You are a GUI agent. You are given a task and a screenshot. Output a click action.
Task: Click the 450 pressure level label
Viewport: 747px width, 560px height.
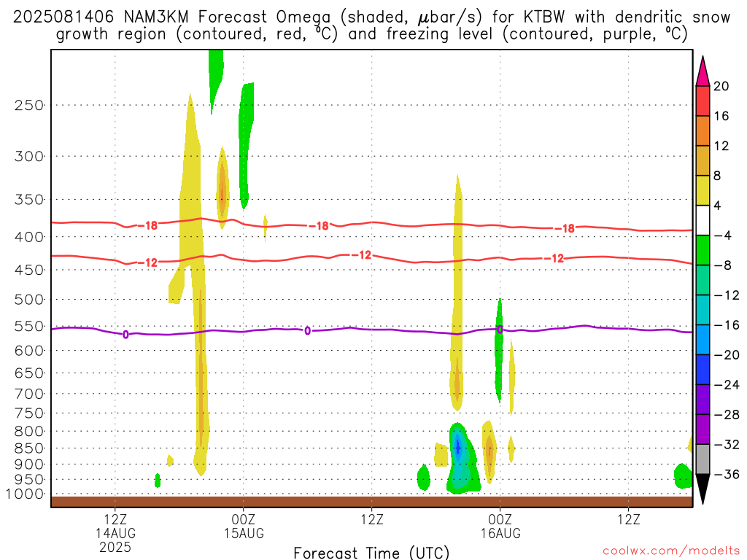[x=29, y=270]
